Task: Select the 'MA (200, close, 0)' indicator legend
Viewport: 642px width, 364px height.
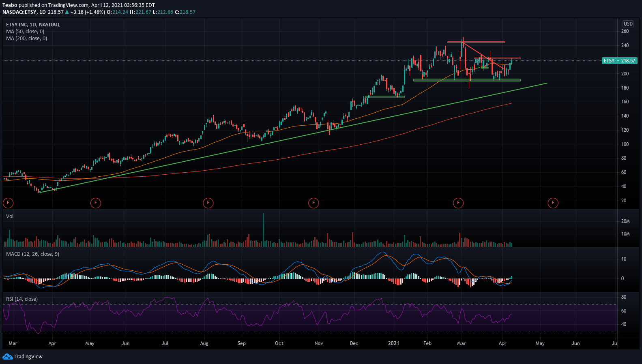Action: [26, 39]
